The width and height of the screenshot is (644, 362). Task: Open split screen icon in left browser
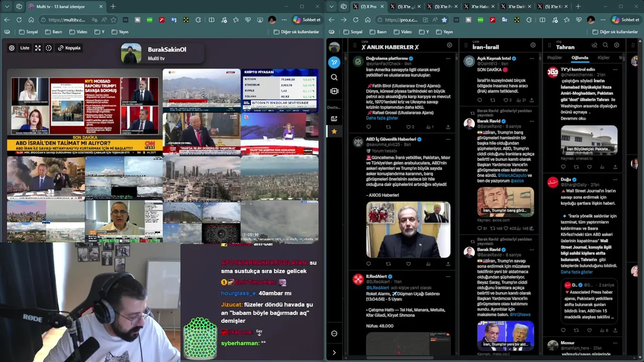pos(211,20)
